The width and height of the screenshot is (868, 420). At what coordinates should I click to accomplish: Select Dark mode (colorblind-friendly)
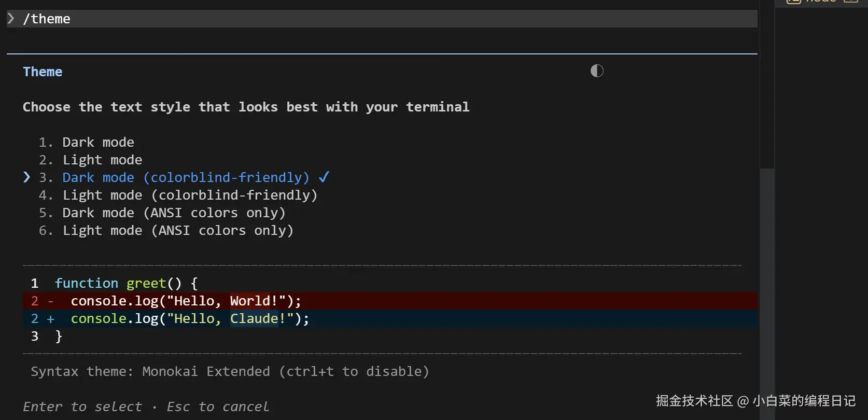click(x=186, y=177)
